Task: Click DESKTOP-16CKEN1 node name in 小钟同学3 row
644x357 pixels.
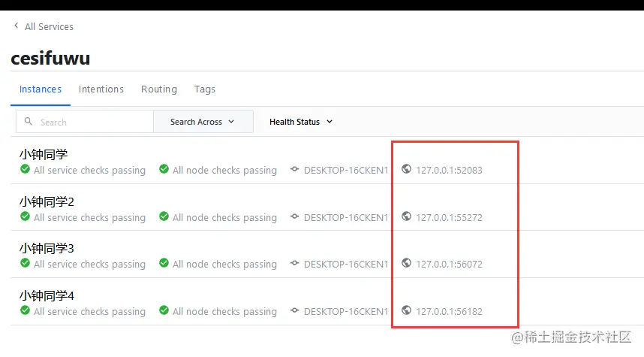Action: tap(346, 264)
